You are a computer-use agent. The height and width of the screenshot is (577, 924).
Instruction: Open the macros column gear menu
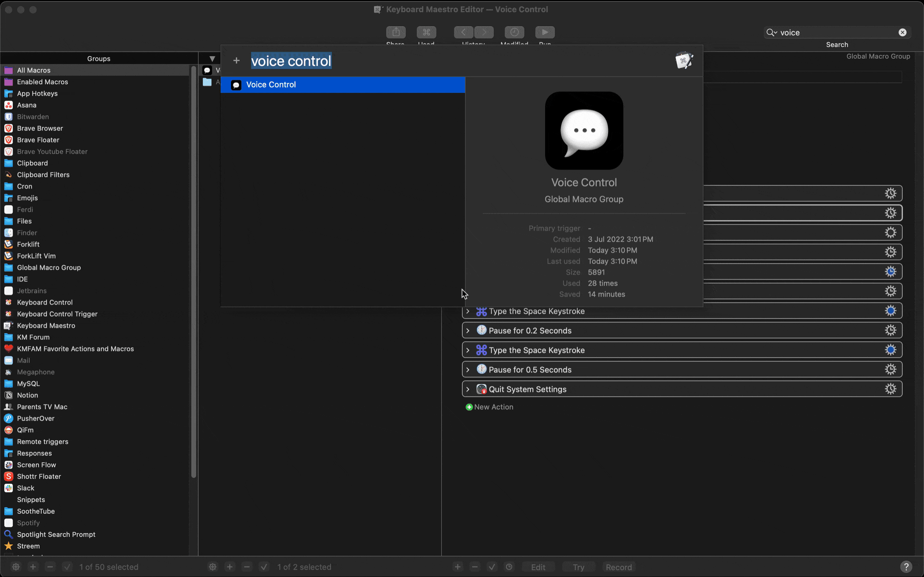click(x=213, y=567)
